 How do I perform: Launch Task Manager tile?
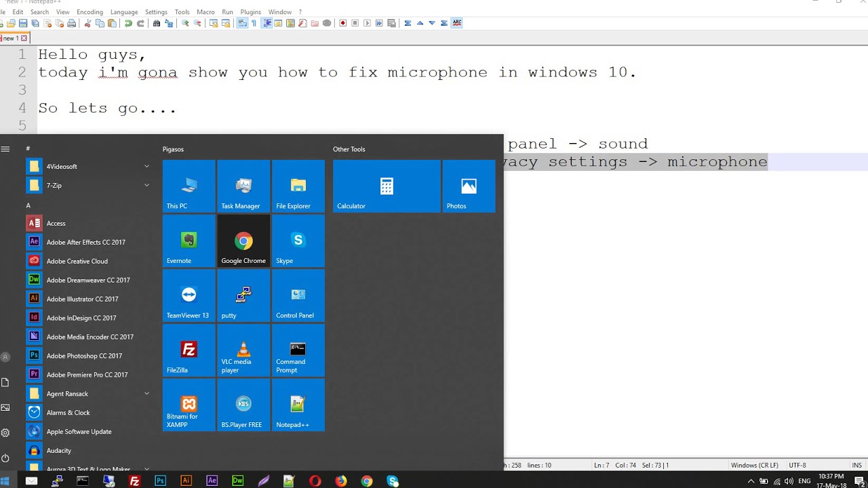point(243,186)
